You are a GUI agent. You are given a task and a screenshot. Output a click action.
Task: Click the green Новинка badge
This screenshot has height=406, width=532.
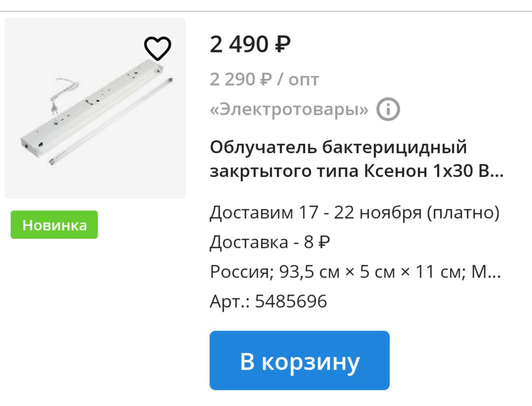(x=54, y=225)
